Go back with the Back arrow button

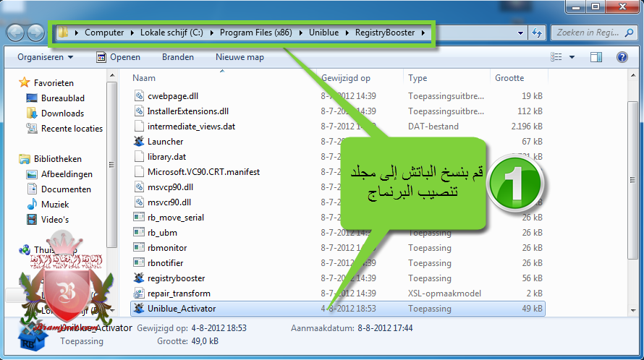[x=16, y=33]
